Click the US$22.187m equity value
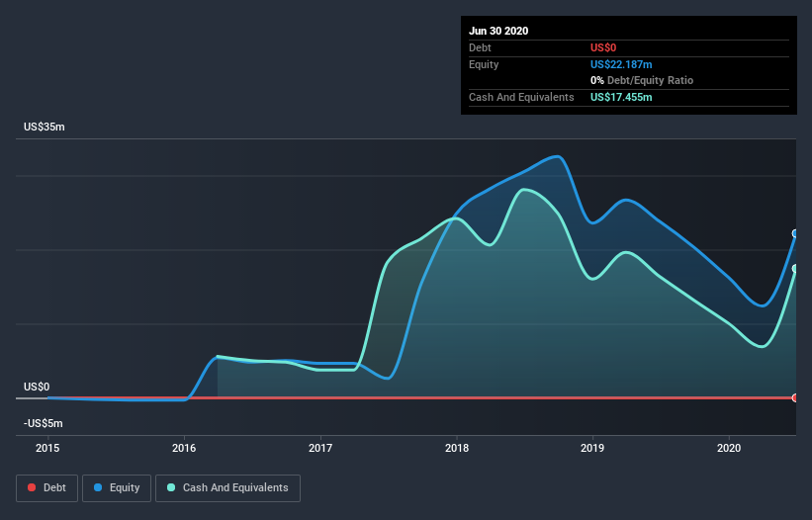812x520 pixels. click(x=621, y=64)
